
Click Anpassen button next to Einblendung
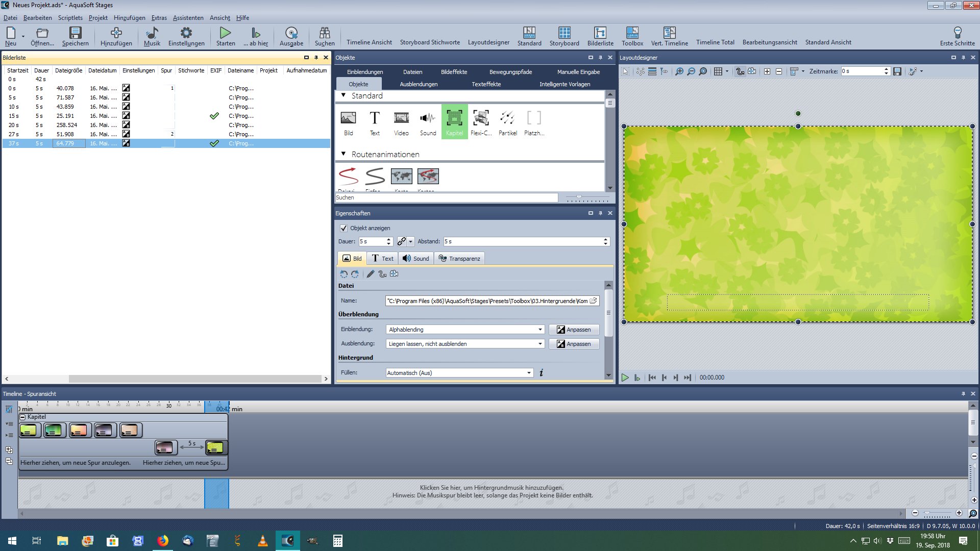pos(574,330)
